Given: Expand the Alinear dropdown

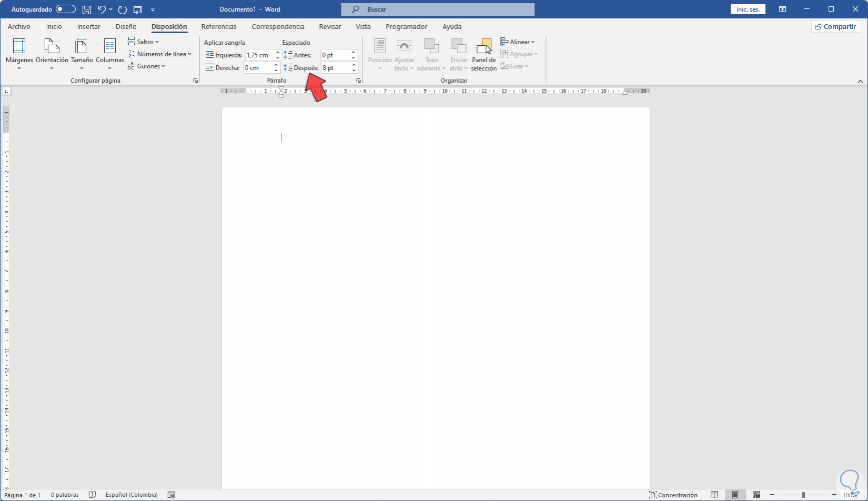Looking at the screenshot, I should (518, 42).
